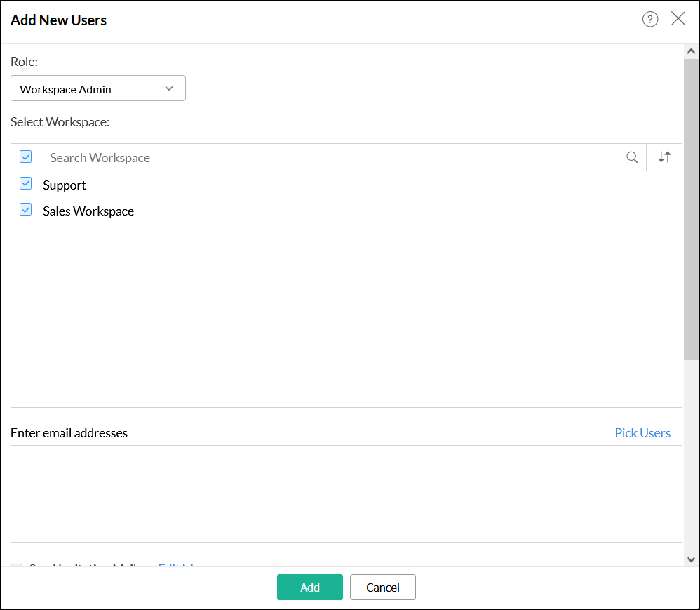Click the scrollbar down arrow
The width and height of the screenshot is (700, 610).
691,559
